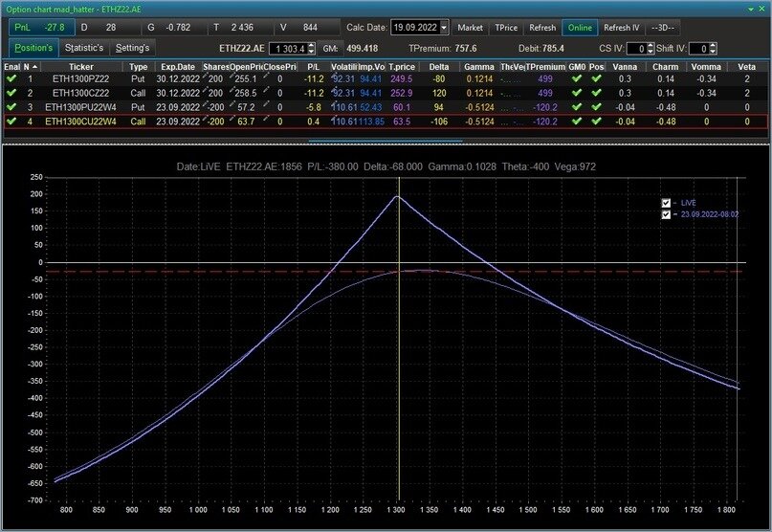Toggle Pos check for ETH1300PU22W4 row
Screen dimensions: 772x532
coord(596,107)
